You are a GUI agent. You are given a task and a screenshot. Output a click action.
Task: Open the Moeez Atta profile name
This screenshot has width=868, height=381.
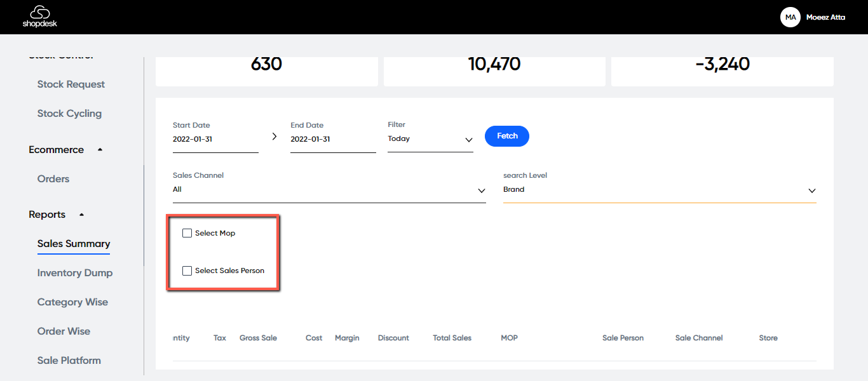[825, 17]
